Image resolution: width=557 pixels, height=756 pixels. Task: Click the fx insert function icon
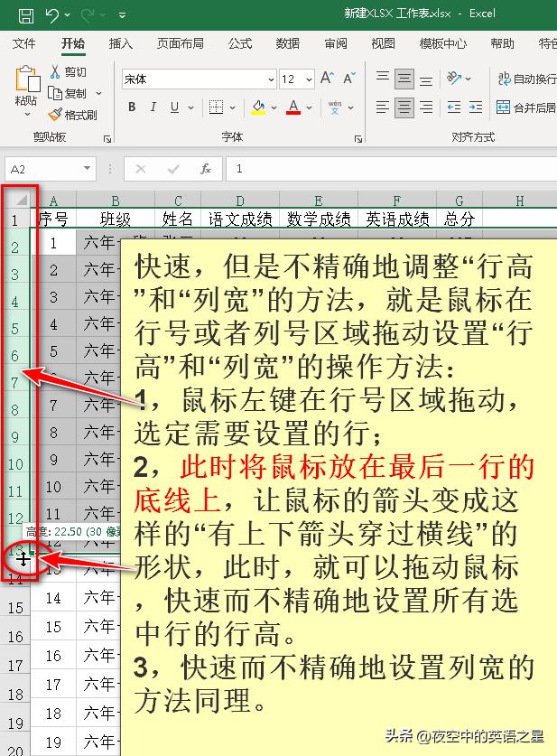206,169
